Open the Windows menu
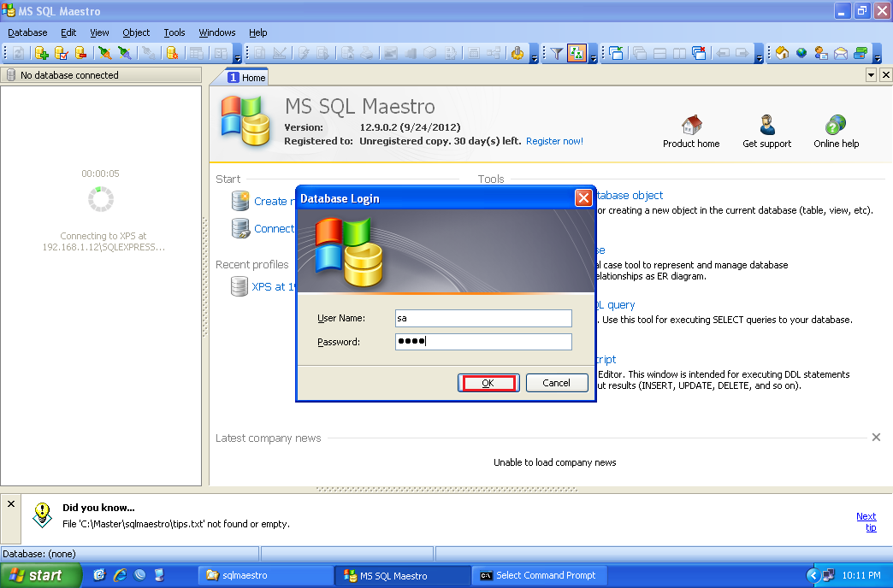893x588 pixels. coord(217,32)
